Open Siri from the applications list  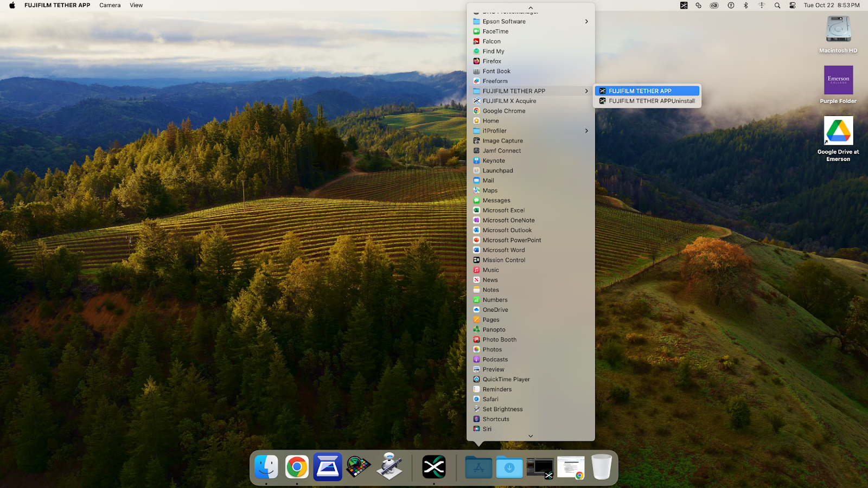[x=531, y=429]
